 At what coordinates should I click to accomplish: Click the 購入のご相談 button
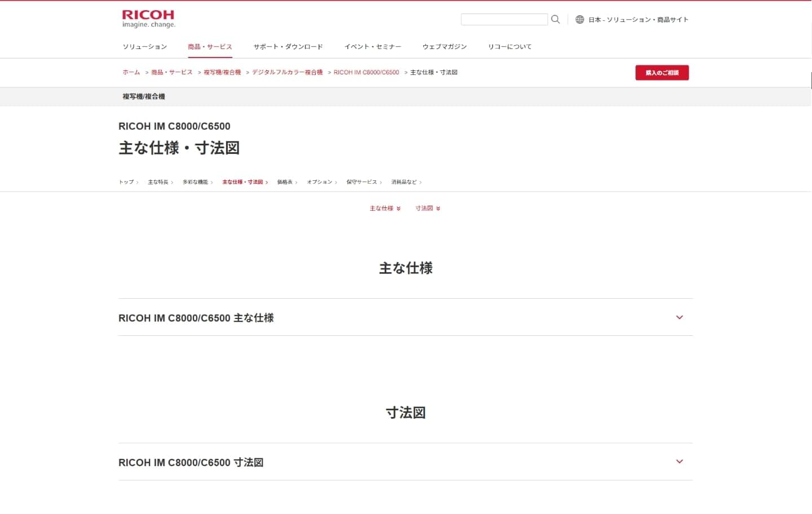661,73
